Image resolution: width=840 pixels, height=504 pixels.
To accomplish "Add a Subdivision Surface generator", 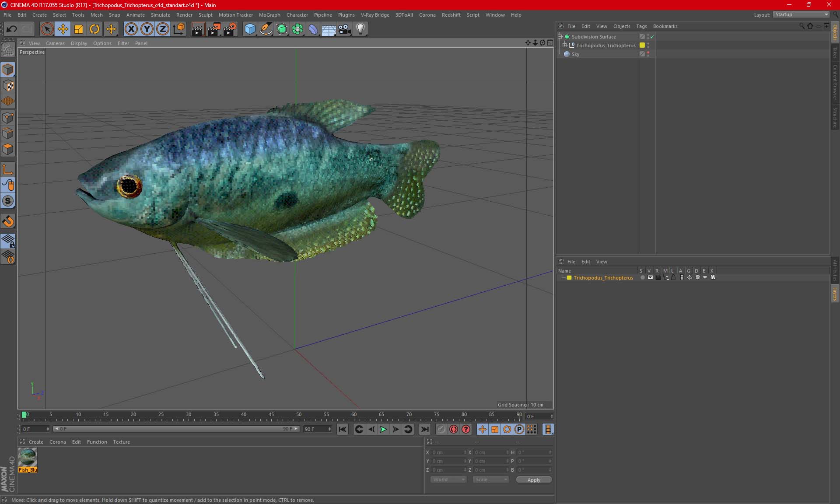I will point(282,29).
